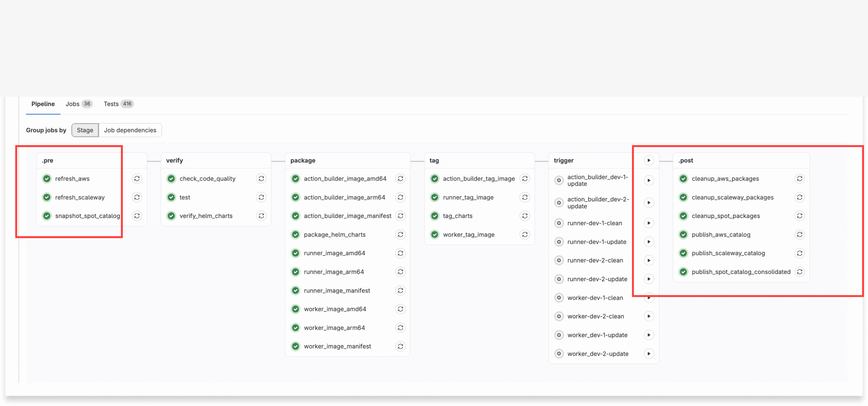Viewport: 868px width, 406px height.
Task: Run the action_builder_dev-1-update manual job
Action: tap(649, 180)
